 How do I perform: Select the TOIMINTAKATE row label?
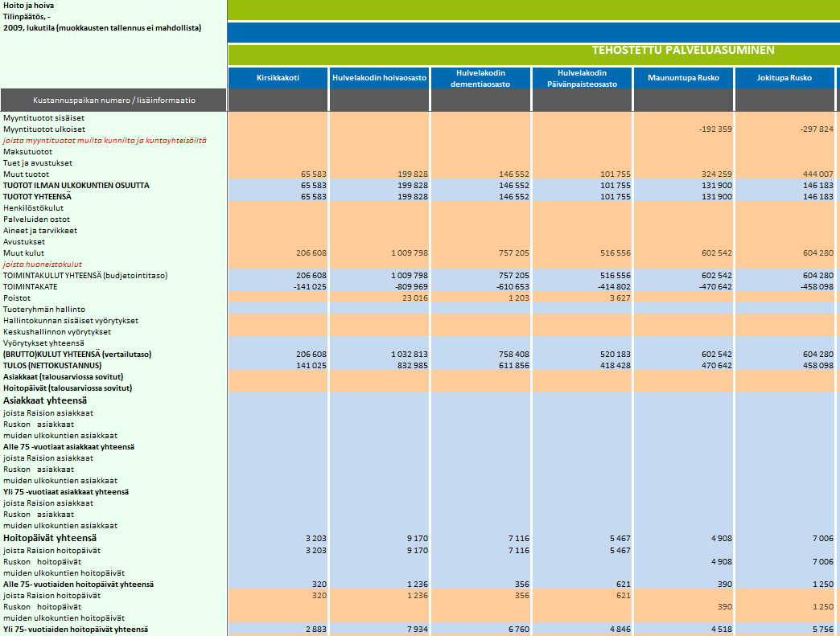[x=30, y=286]
